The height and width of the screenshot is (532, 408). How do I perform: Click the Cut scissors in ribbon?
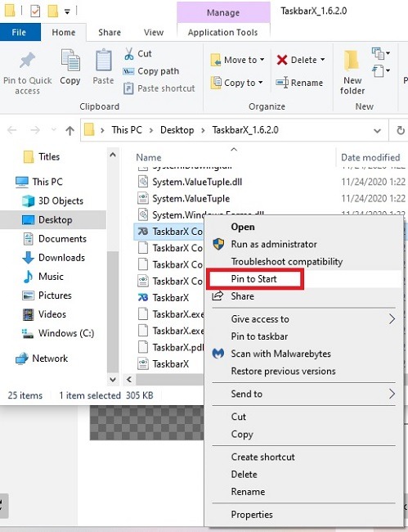[129, 53]
